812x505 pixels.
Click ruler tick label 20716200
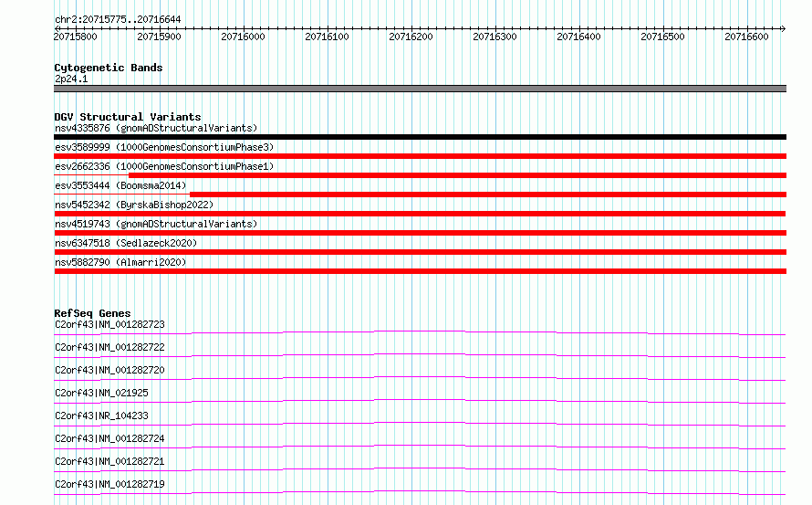click(411, 37)
